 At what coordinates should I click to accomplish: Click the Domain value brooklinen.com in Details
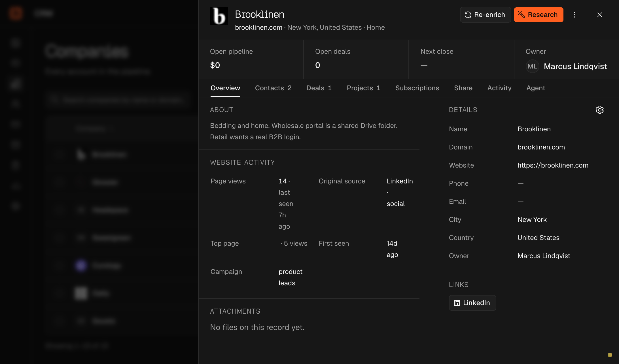point(541,147)
